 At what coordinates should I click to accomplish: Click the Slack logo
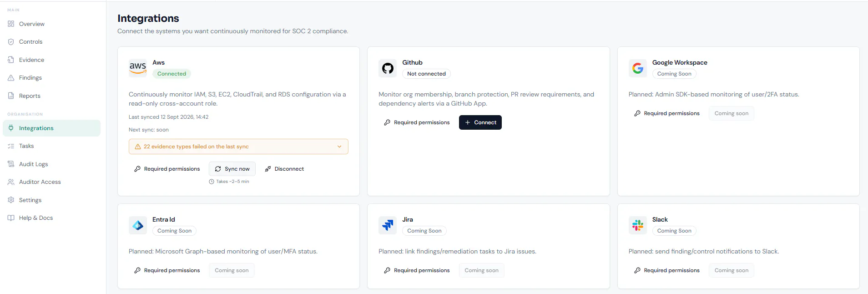point(638,225)
